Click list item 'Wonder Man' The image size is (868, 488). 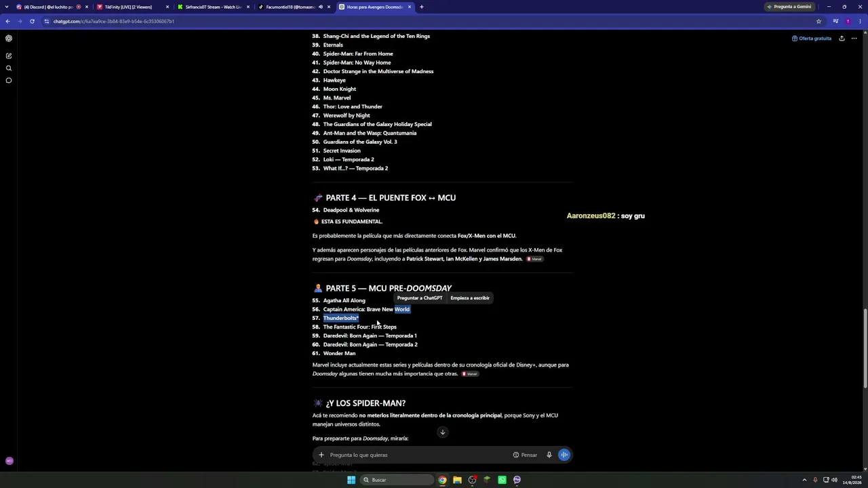[x=339, y=353]
